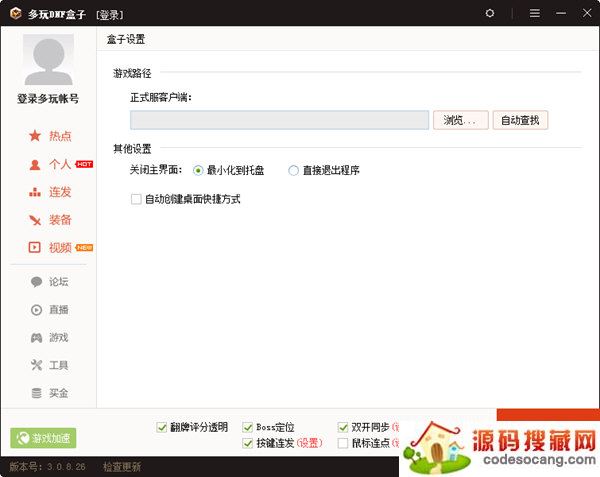This screenshot has height=477, width=600.
Task: Select 最小化到托盘 radio option
Action: [x=198, y=170]
